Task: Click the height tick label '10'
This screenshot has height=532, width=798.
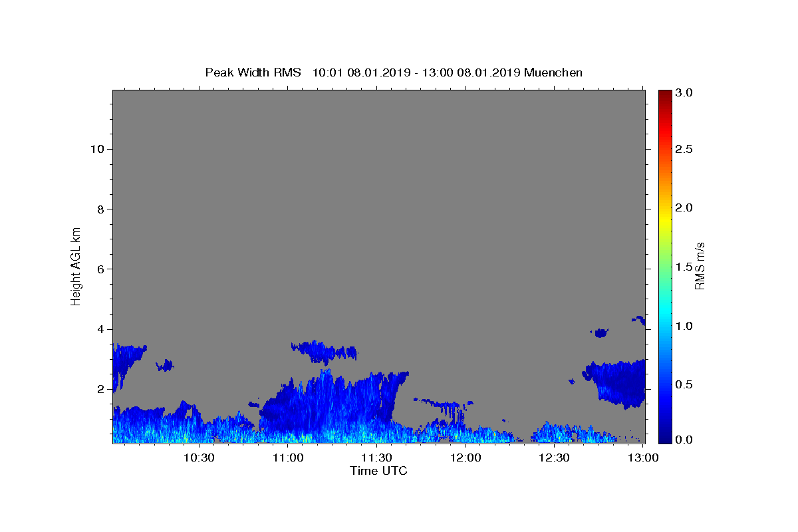Action: pyautogui.click(x=97, y=149)
